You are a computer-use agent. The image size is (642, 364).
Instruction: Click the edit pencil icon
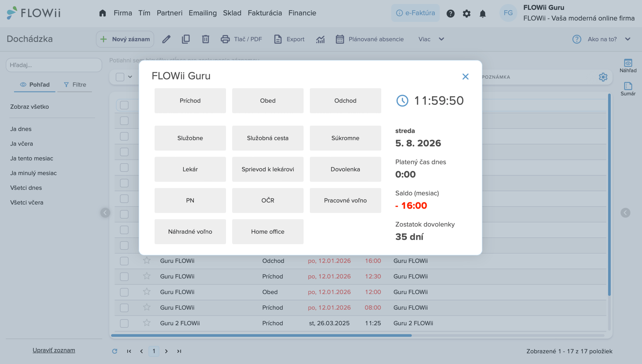tap(166, 39)
